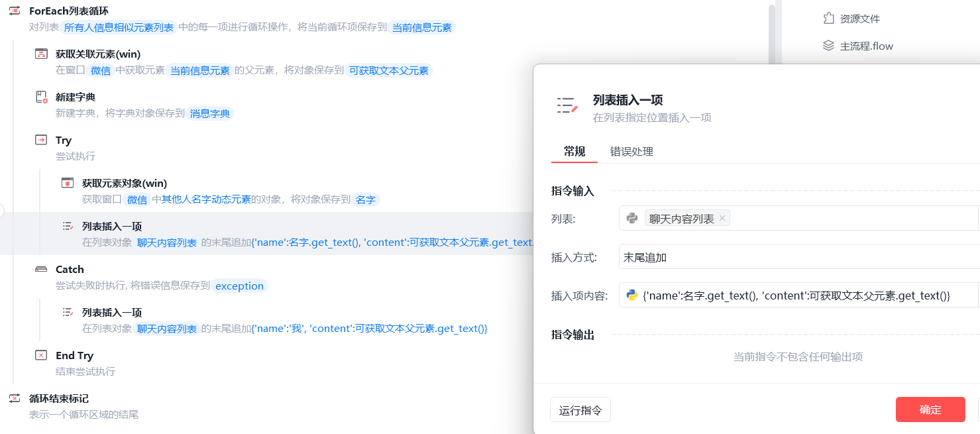Open 主流程.flow in the resource panel
This screenshot has height=434, width=980.
[x=866, y=46]
